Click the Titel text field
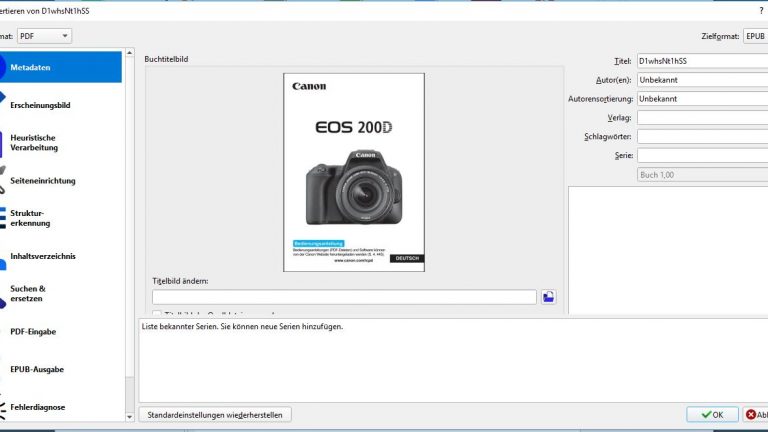This screenshot has width=768, height=432. click(700, 61)
